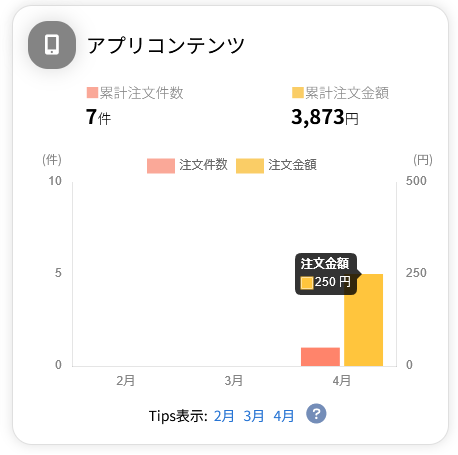Click the smartphone app contents icon
Image resolution: width=458 pixels, height=455 pixels.
tap(52, 45)
